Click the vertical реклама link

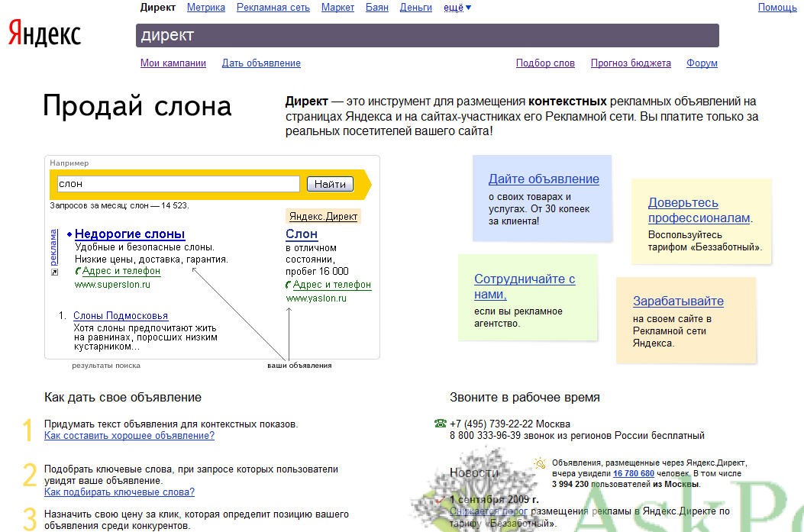coord(53,247)
